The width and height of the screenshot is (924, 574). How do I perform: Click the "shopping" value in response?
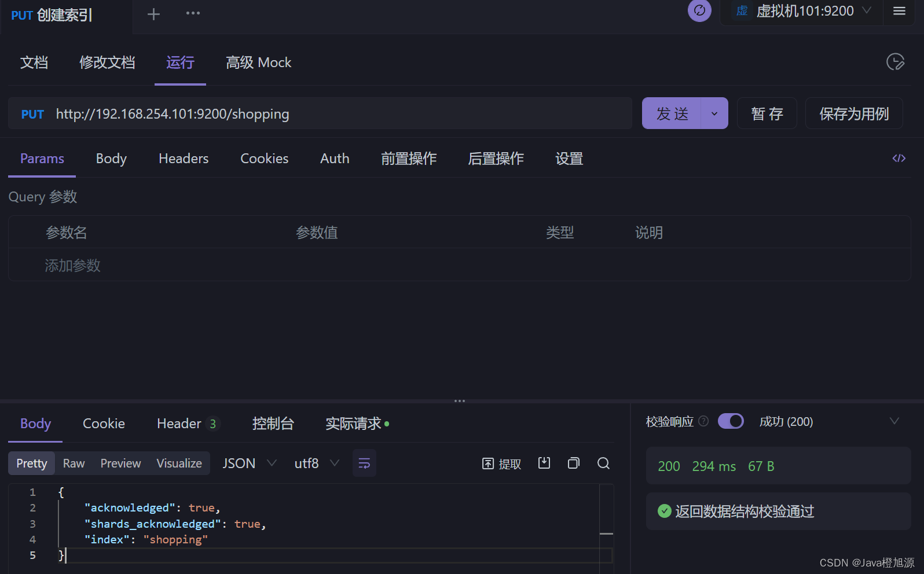coord(175,539)
